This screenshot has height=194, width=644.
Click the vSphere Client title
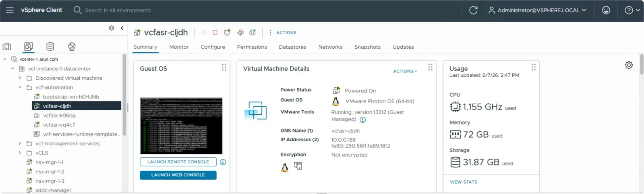[x=41, y=10]
